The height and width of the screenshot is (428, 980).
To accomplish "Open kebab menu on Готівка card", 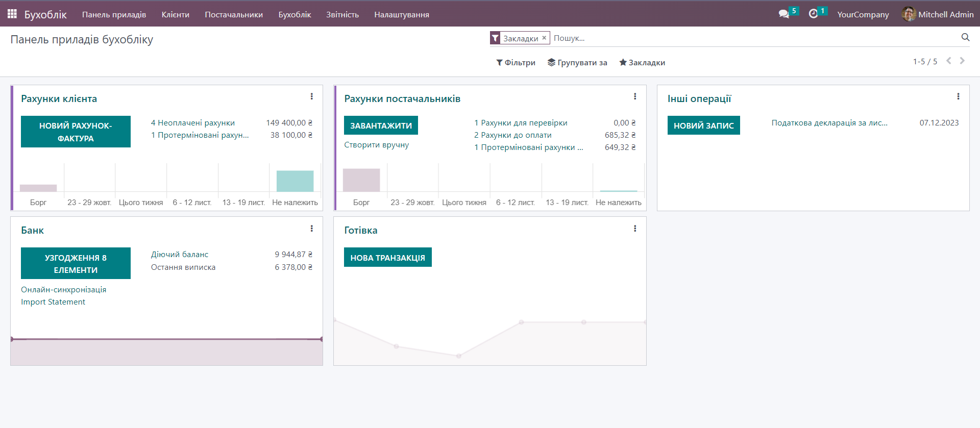I will [x=635, y=229].
